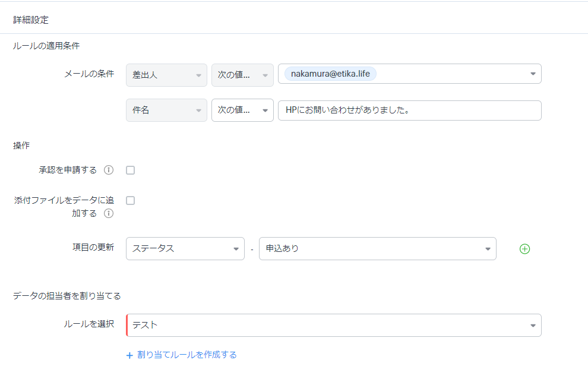The height and width of the screenshot is (382, 588).
Task: Click the green plus icon to add field update
Action: click(x=524, y=249)
